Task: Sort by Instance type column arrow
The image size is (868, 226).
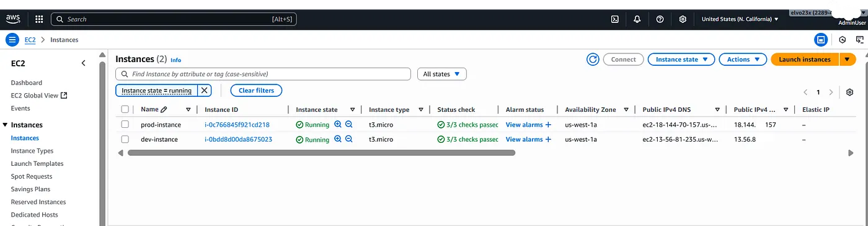Action: [421, 109]
